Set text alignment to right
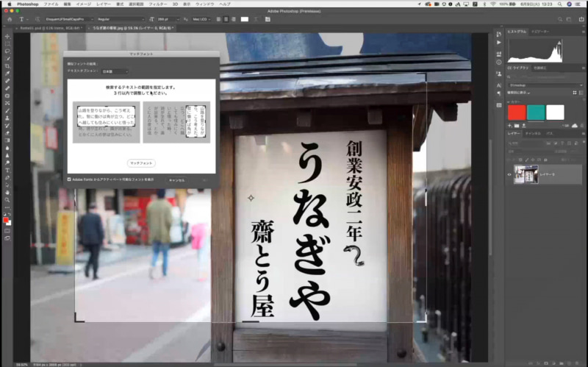 pos(233,19)
